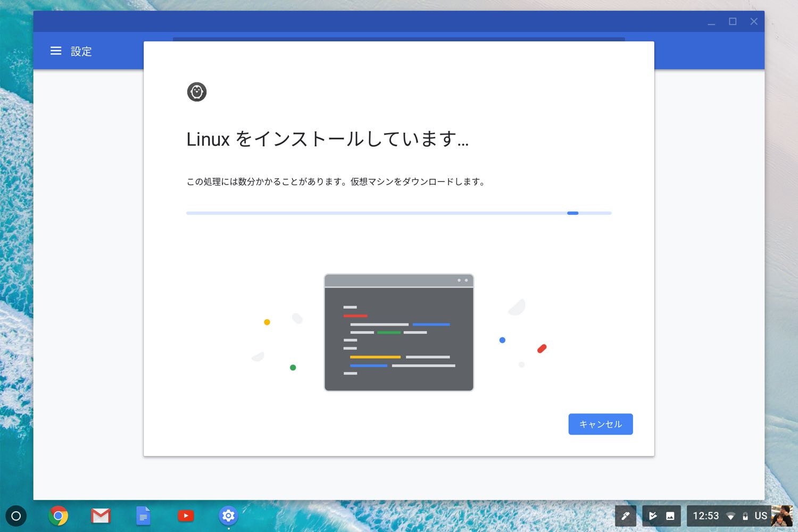
Task: Open the status tray at clock 12:53
Action: [705, 516]
